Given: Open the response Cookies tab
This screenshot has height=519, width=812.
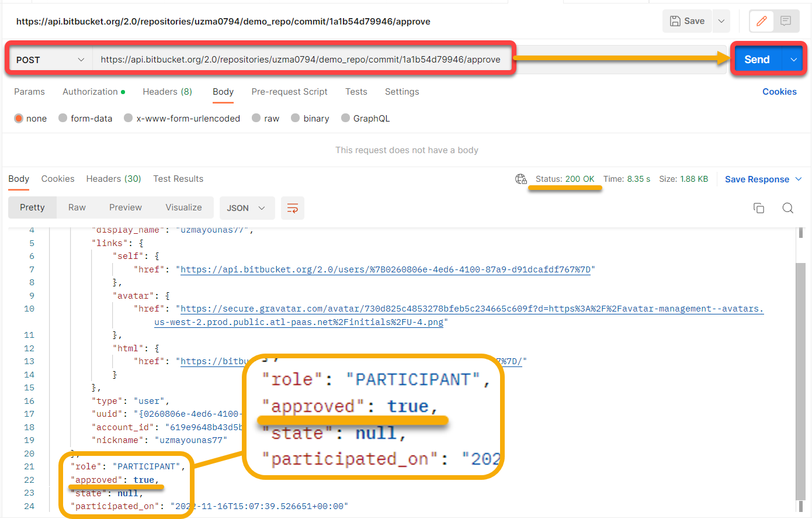Looking at the screenshot, I should tap(58, 179).
